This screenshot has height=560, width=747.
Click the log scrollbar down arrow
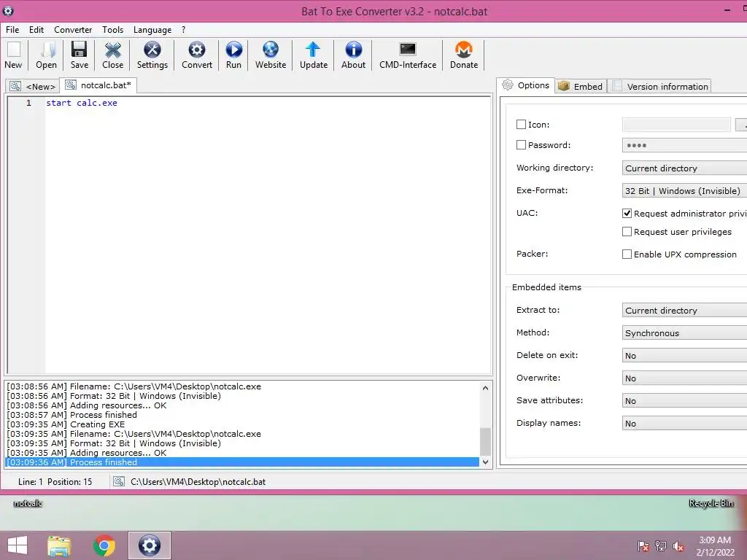485,462
